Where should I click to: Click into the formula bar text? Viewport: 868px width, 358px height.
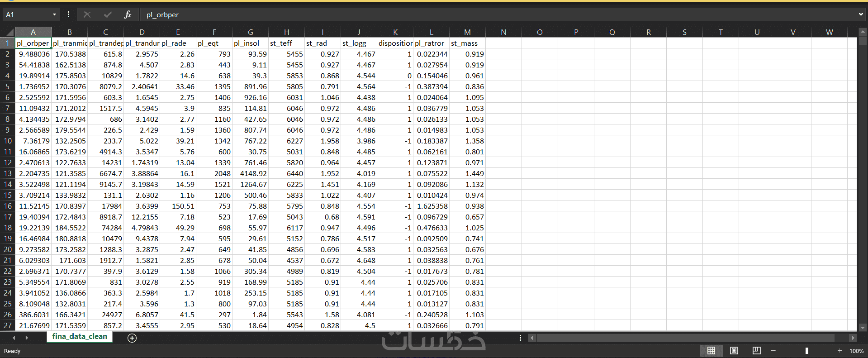[498, 14]
